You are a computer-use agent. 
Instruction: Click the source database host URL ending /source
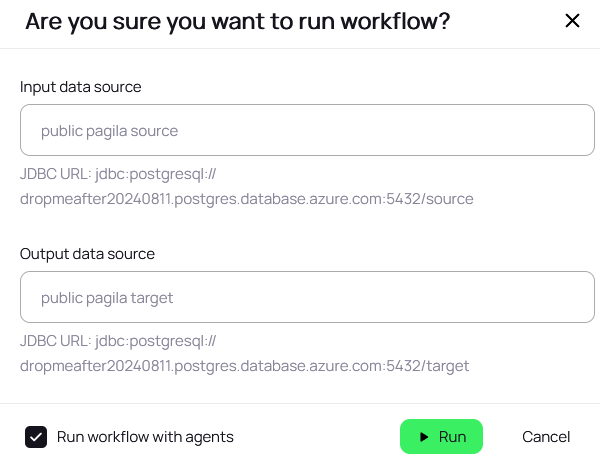246,199
